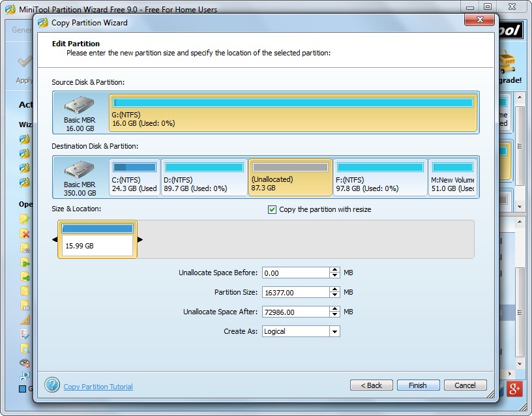Click the Unallocate Space Before field
The width and height of the screenshot is (532, 416).
click(295, 273)
